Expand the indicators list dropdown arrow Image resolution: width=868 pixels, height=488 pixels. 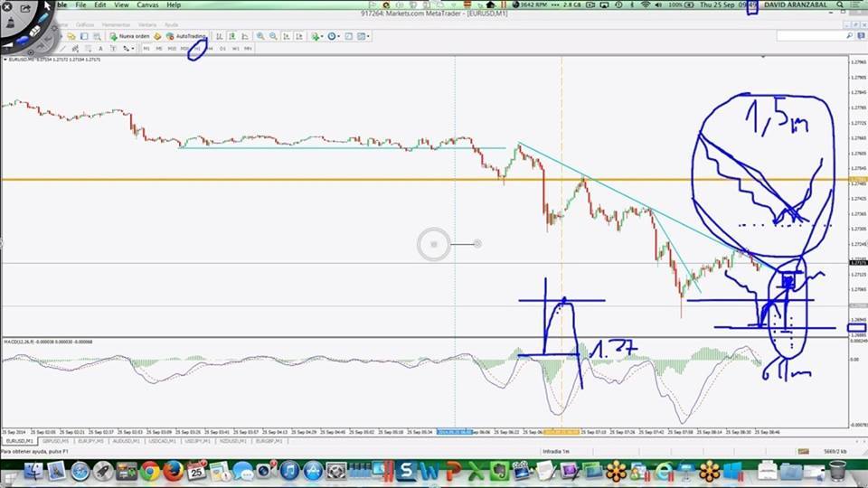click(x=322, y=36)
